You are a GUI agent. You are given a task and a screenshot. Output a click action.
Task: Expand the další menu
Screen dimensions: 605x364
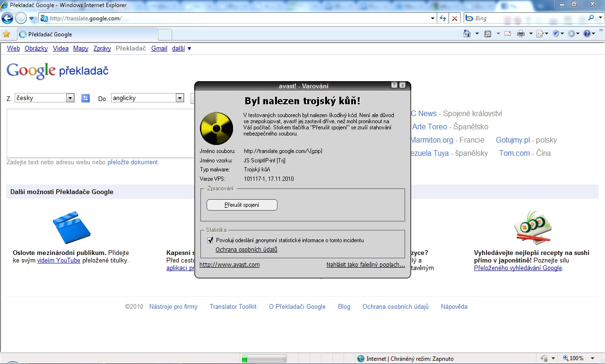pos(181,48)
